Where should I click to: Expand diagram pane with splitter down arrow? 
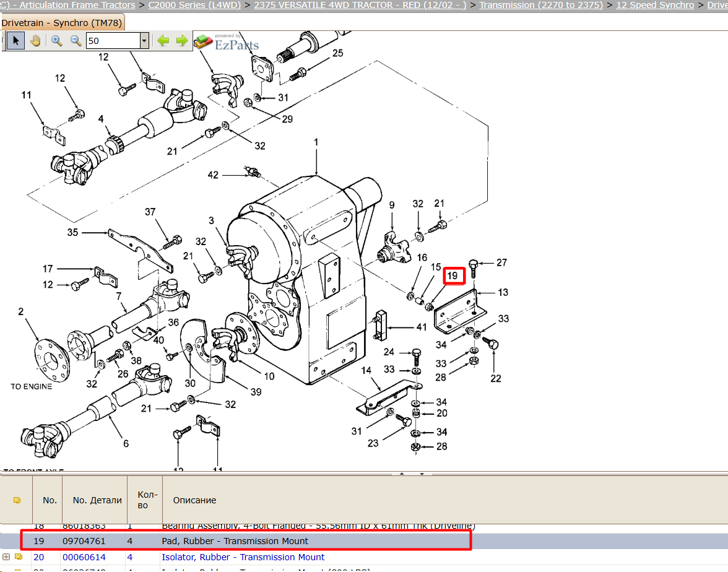[422, 474]
